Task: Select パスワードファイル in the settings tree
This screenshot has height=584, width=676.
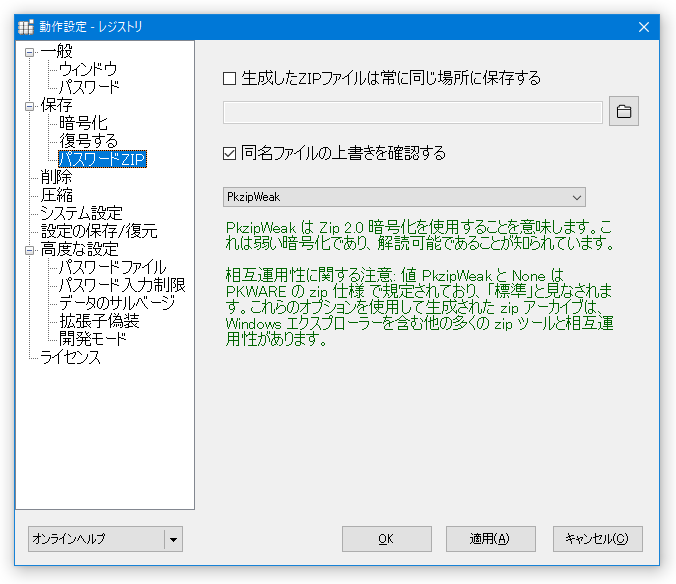Action: click(113, 268)
